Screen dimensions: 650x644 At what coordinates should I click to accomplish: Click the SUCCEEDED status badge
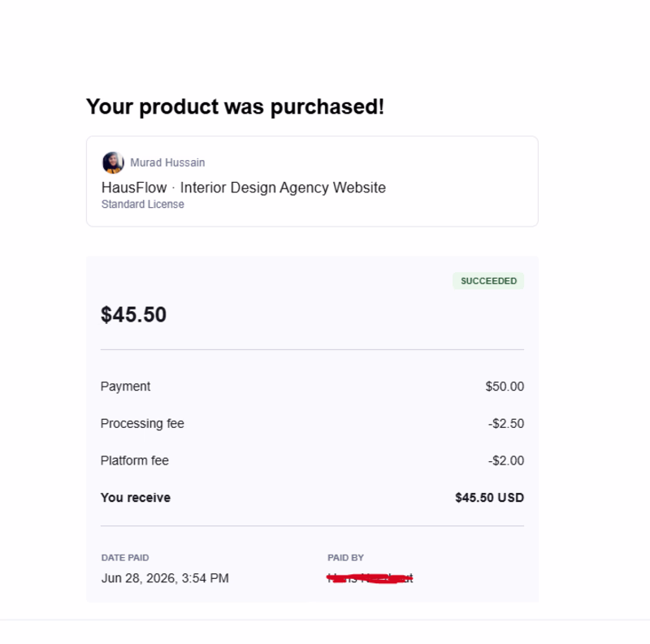coord(488,281)
